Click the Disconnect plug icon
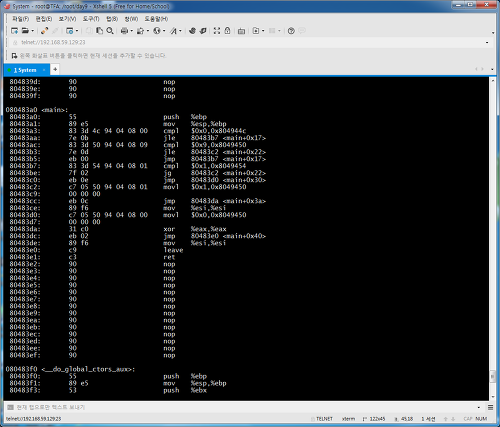Screen dimensions: 500x427 [44, 31]
